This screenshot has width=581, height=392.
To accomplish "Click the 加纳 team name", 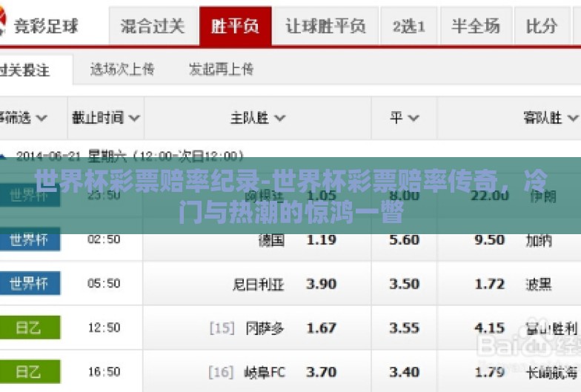I will click(x=539, y=240).
